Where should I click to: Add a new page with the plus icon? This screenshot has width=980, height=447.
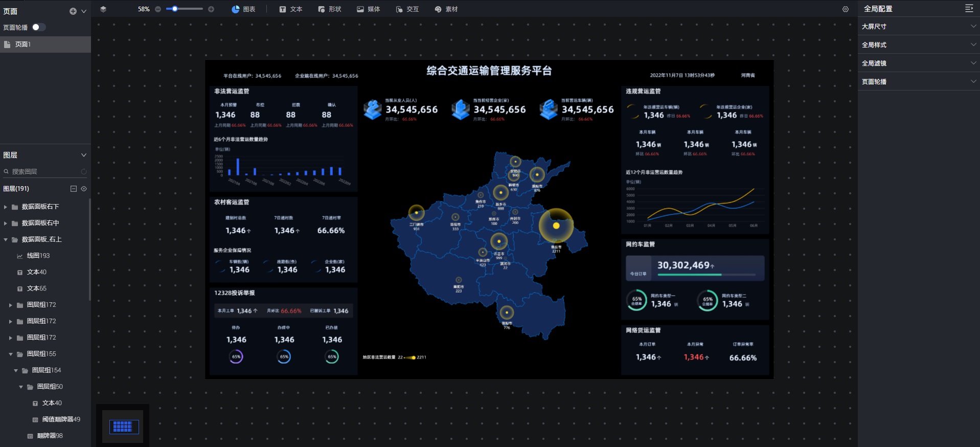pyautogui.click(x=73, y=11)
